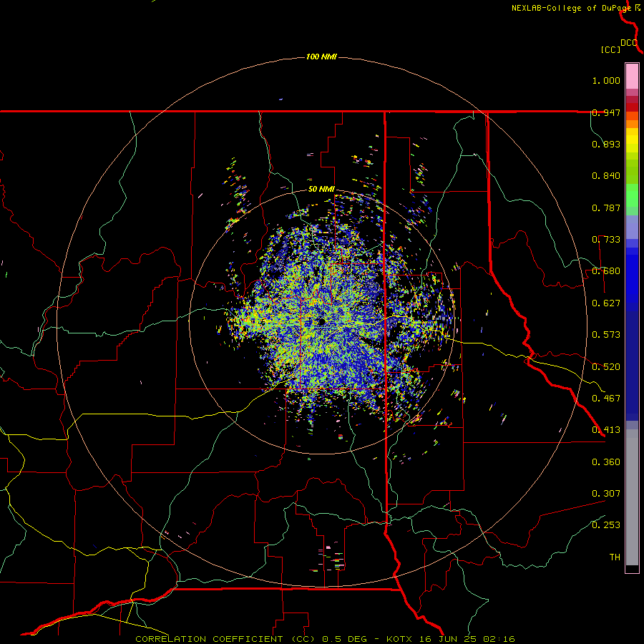Viewport: 644px width, 644px height.
Task: Click the 0.787 color scale value
Action: coord(606,208)
